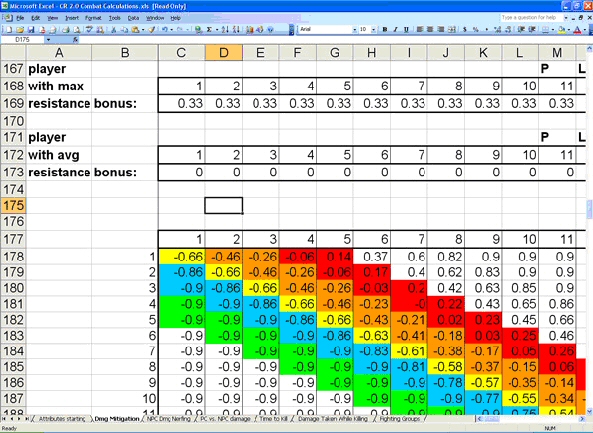The image size is (593, 433).
Task: Click the Open file icon
Action: click(x=20, y=29)
